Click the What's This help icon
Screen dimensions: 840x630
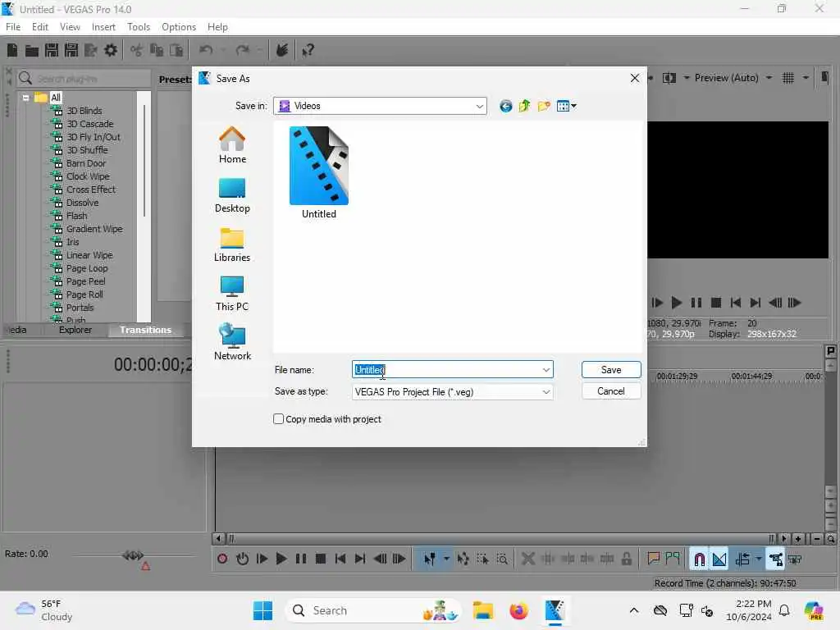click(308, 50)
